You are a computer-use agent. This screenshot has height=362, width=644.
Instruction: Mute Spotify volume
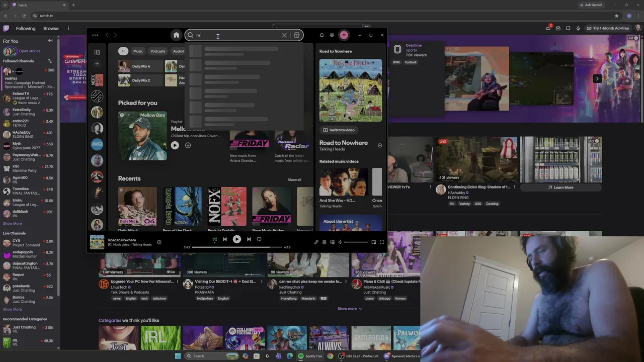(340, 242)
